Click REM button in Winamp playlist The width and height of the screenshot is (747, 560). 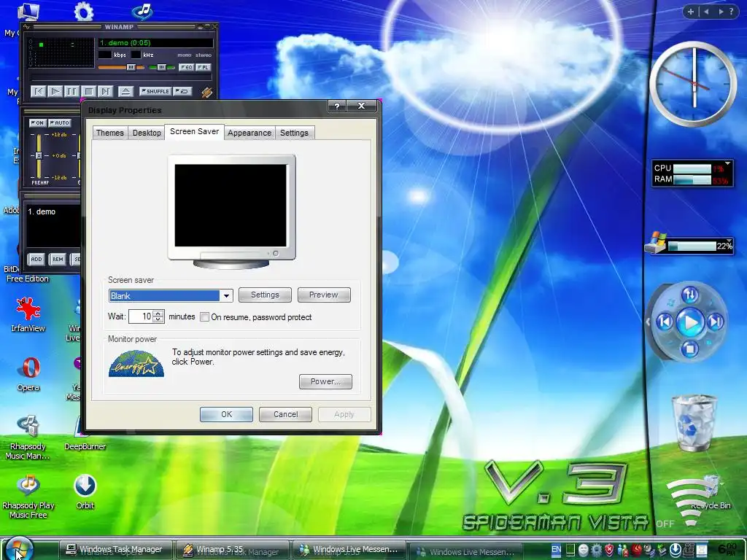click(58, 259)
